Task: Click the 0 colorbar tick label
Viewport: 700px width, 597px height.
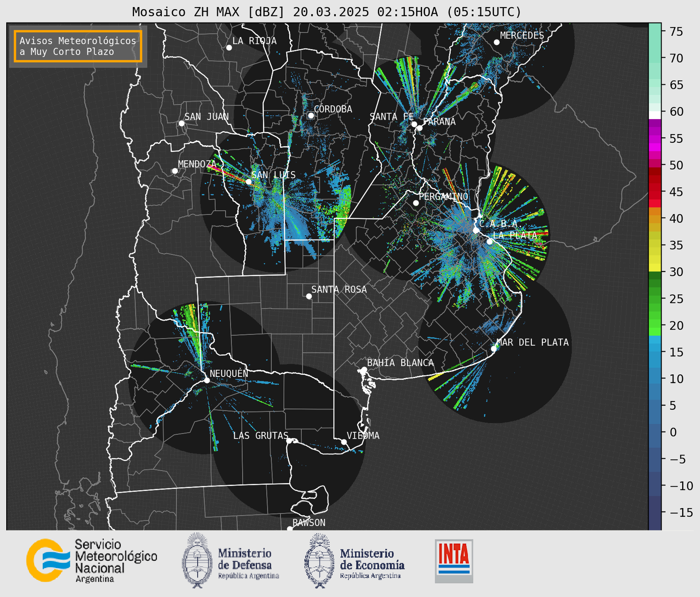Action: click(x=673, y=432)
